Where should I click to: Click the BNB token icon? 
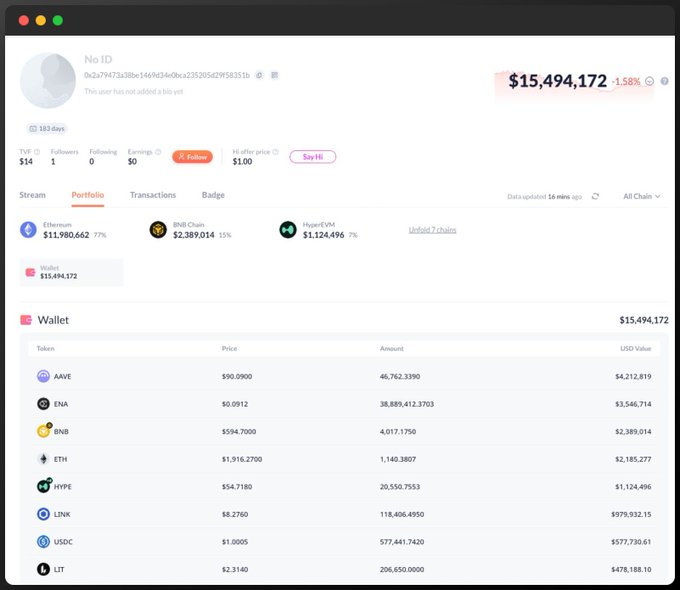tap(43, 431)
